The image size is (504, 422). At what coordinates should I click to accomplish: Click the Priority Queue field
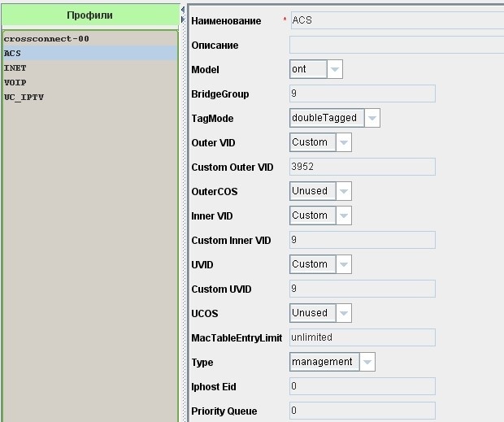362,411
